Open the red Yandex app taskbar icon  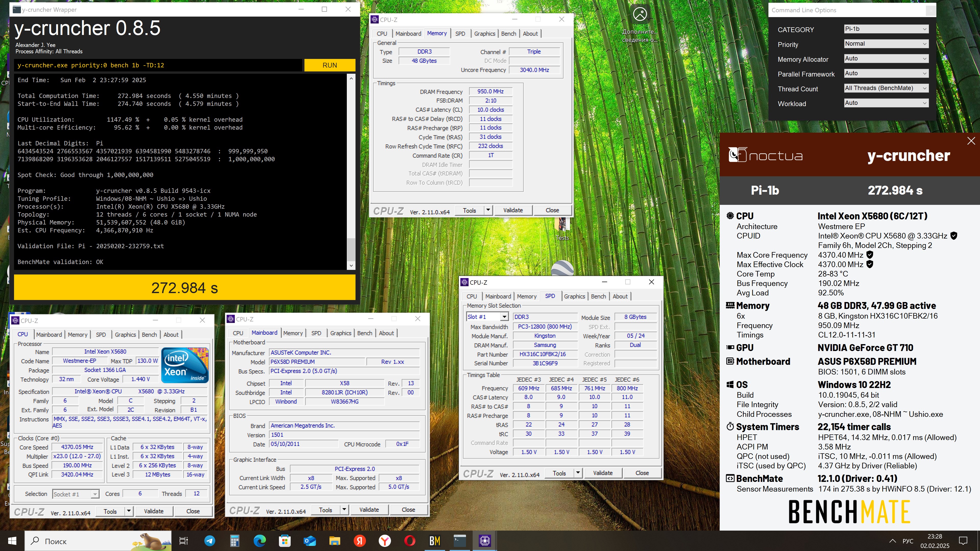360,541
